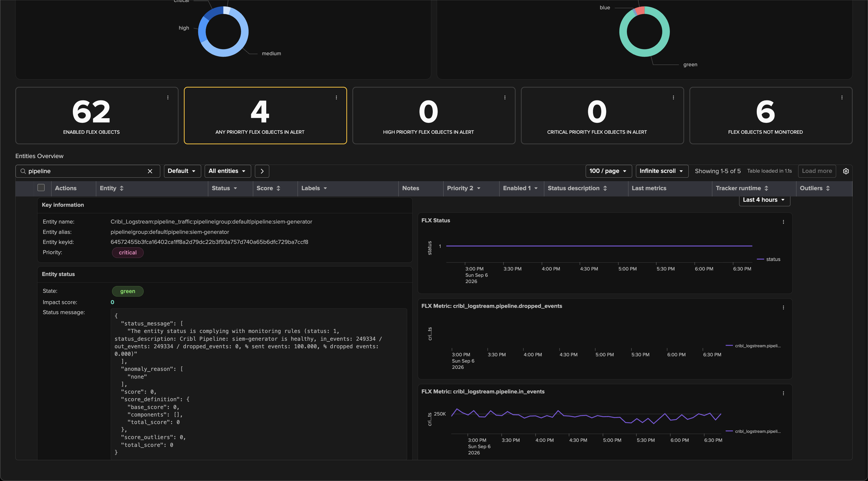
Task: Sort by Entity column arrows
Action: (x=122, y=188)
